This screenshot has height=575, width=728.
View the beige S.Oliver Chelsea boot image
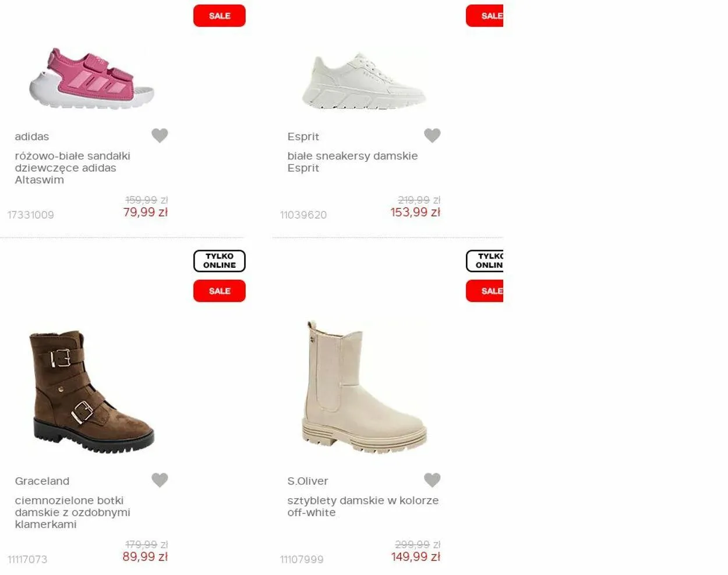click(x=364, y=387)
